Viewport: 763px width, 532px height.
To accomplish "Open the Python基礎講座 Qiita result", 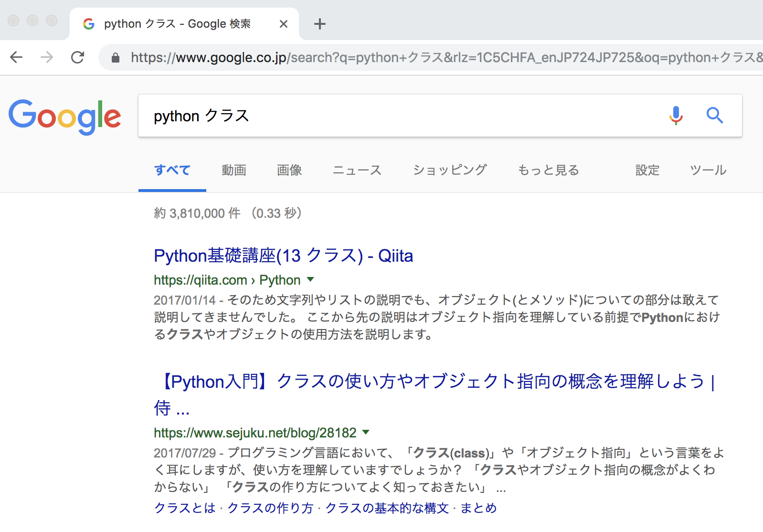I will pos(283,256).
